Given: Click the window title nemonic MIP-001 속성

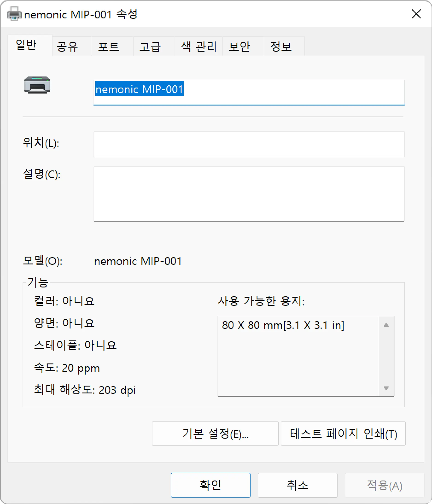Looking at the screenshot, I should point(81,14).
